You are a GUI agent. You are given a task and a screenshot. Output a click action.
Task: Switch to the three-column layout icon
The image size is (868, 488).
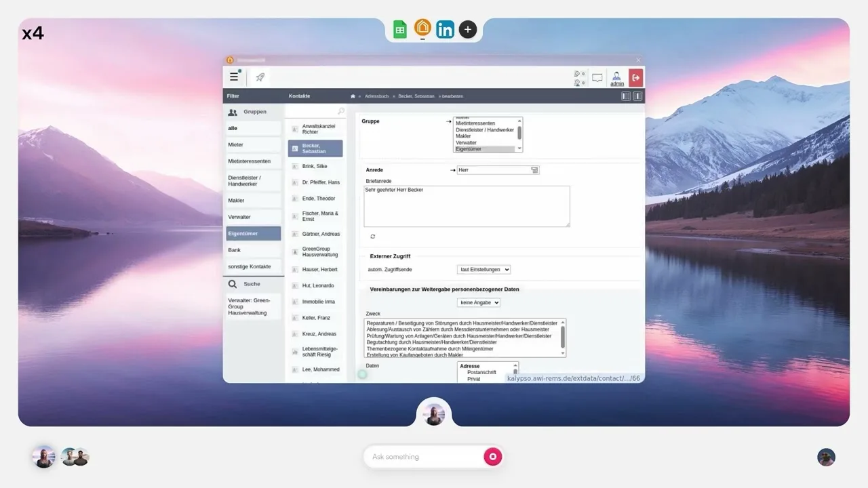[626, 96]
